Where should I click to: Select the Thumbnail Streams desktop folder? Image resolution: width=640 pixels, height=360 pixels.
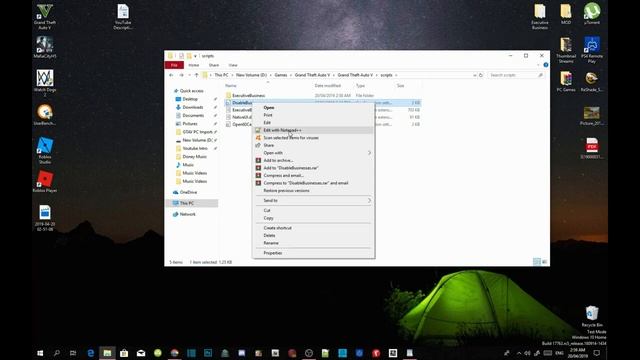point(566,50)
